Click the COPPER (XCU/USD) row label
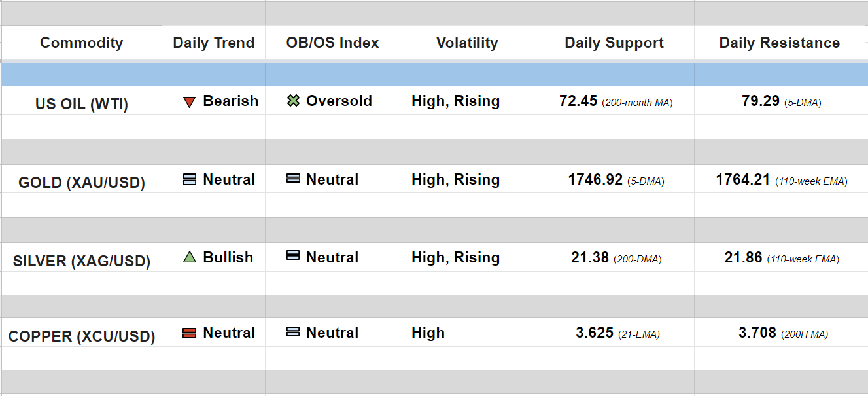 pos(82,336)
